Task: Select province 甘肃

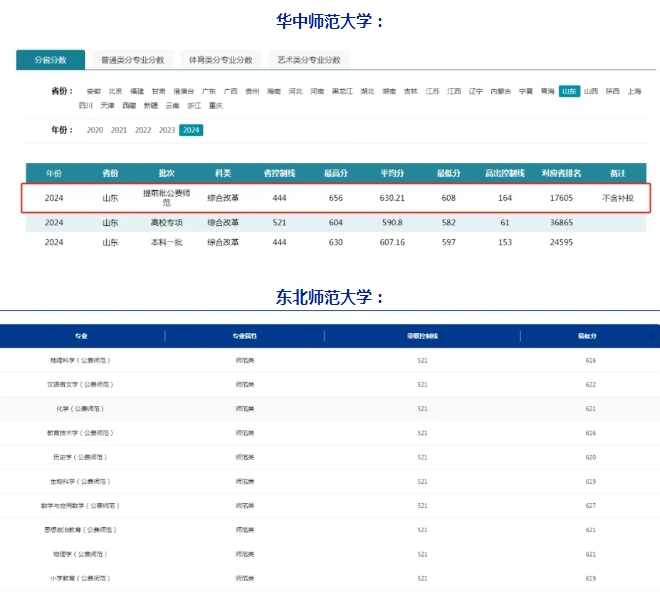Action: coord(159,91)
